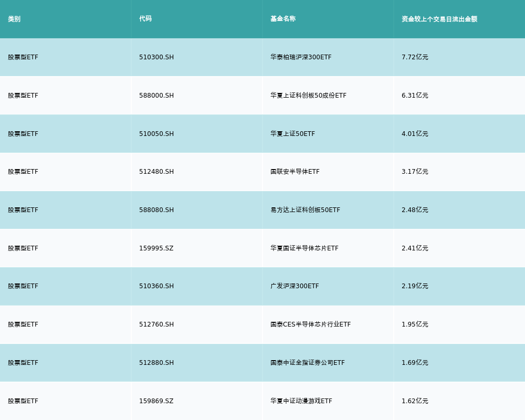
Task: Click fund name 华夏上证科创板50成份ETF
Action: [308, 96]
